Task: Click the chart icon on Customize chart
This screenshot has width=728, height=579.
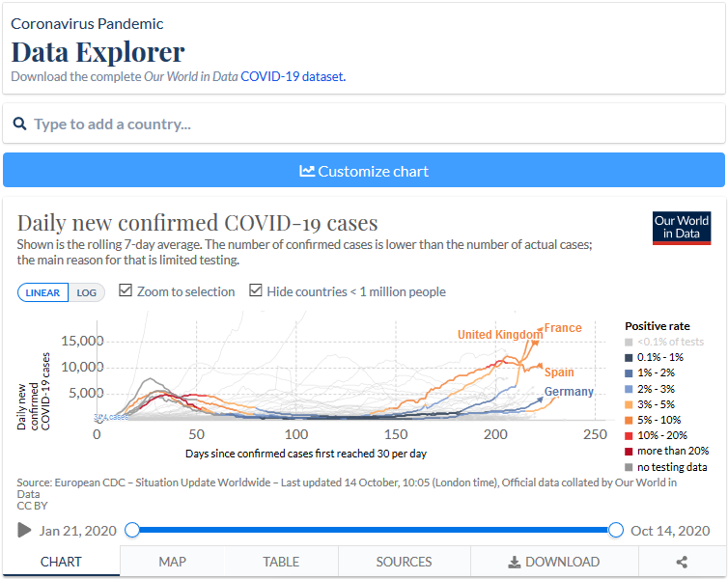Action: (x=307, y=171)
